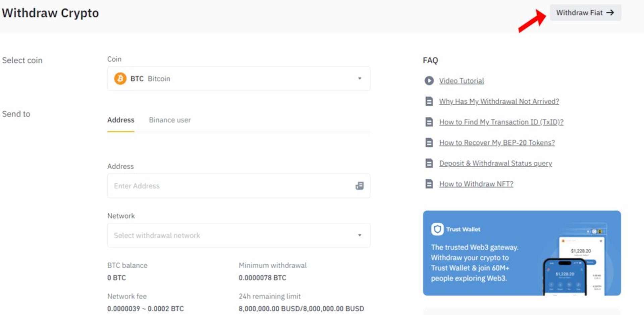Click document icon beside Why Has My Withdrawal Not Arrived
Image resolution: width=644 pixels, height=315 pixels.
coord(429,101)
